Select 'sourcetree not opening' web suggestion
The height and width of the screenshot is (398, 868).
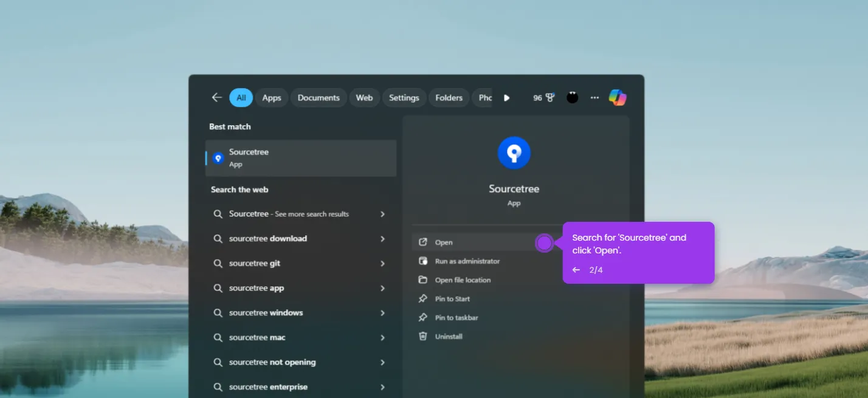click(x=301, y=362)
